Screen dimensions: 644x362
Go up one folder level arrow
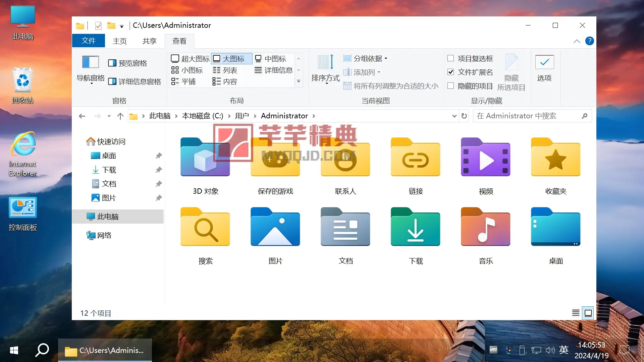120,116
